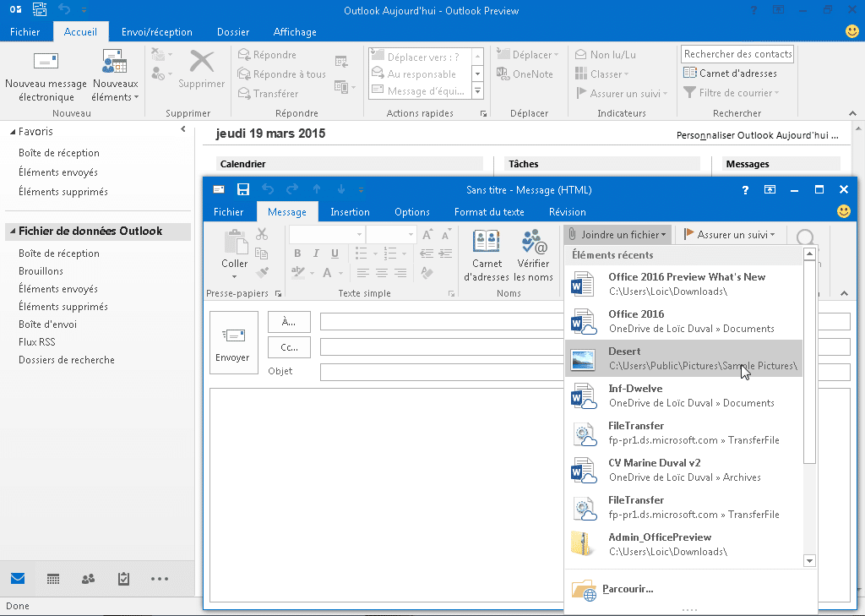This screenshot has height=616, width=865.
Task: Expand the message's Assurer un suivi dropdown
Action: point(729,235)
